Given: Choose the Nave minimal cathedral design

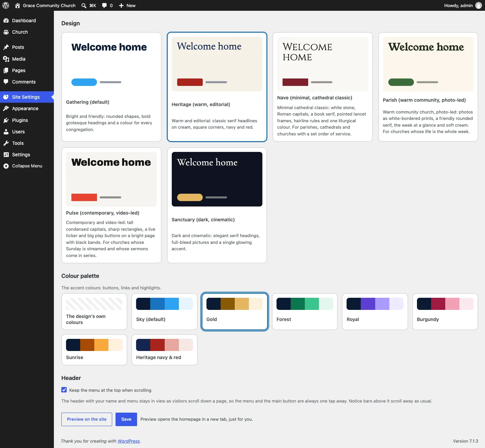Looking at the screenshot, I should tap(323, 87).
